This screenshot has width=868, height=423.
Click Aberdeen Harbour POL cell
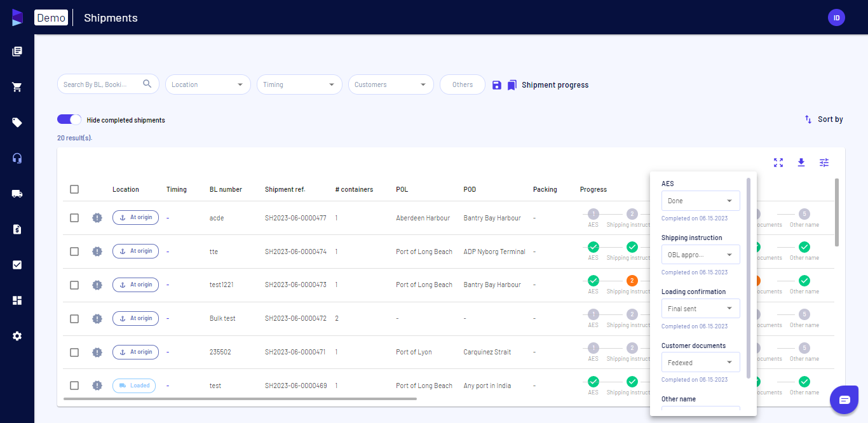tap(423, 218)
